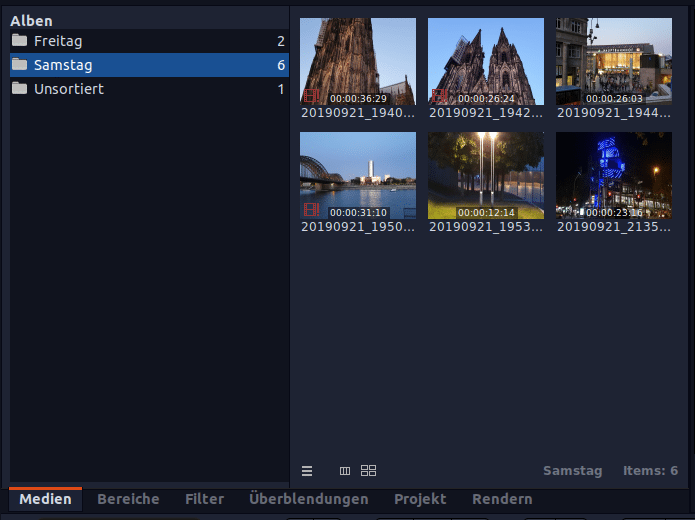This screenshot has height=520, width=695.
Task: Open the hamburger menu icon below thumbnails
Action: [307, 471]
